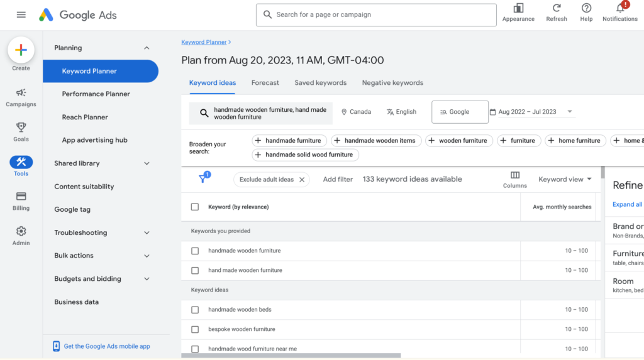The width and height of the screenshot is (644, 360).
Task: Sort by Avg. monthly searches header
Action: coord(562,207)
